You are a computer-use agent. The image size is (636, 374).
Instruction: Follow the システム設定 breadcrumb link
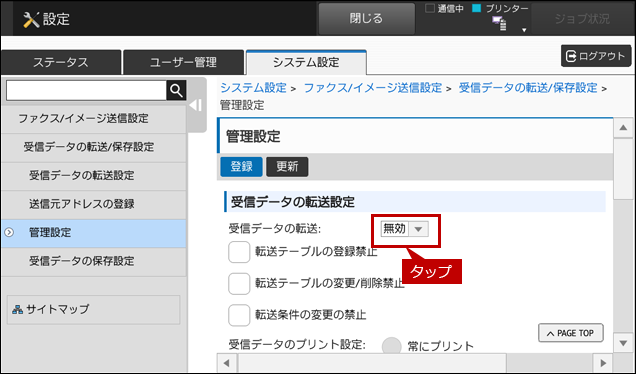click(x=254, y=88)
